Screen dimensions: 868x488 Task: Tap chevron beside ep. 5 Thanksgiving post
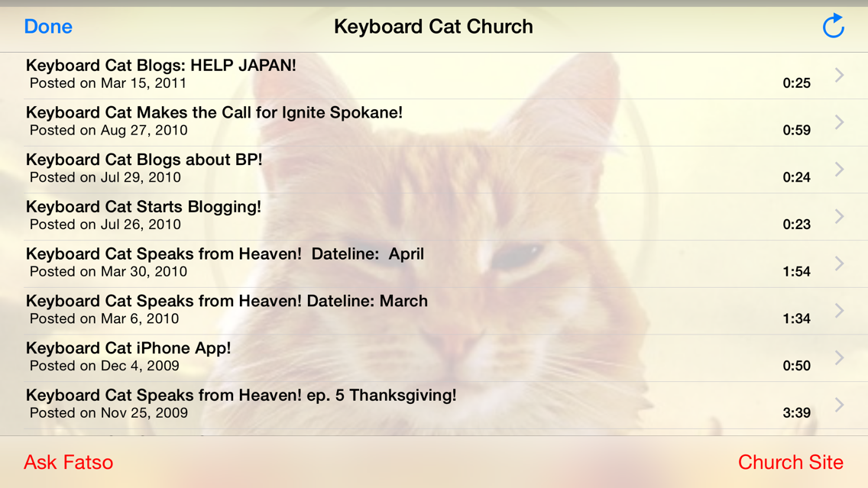[x=839, y=405]
